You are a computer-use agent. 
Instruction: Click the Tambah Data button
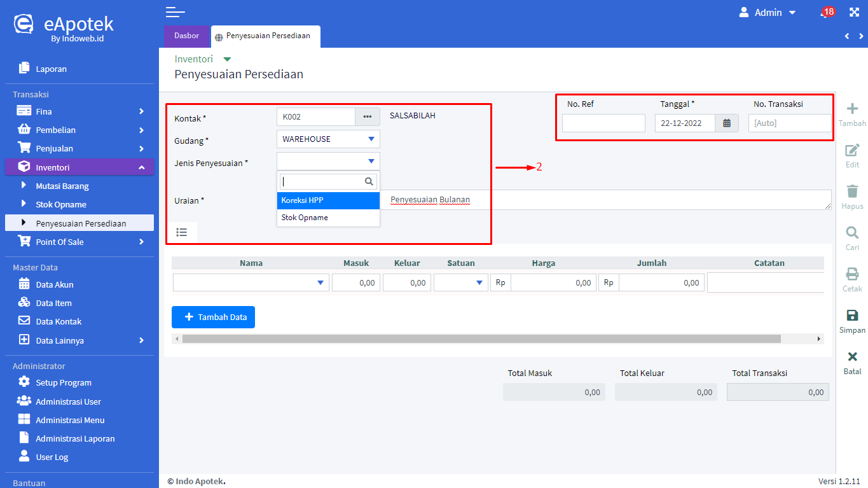213,317
